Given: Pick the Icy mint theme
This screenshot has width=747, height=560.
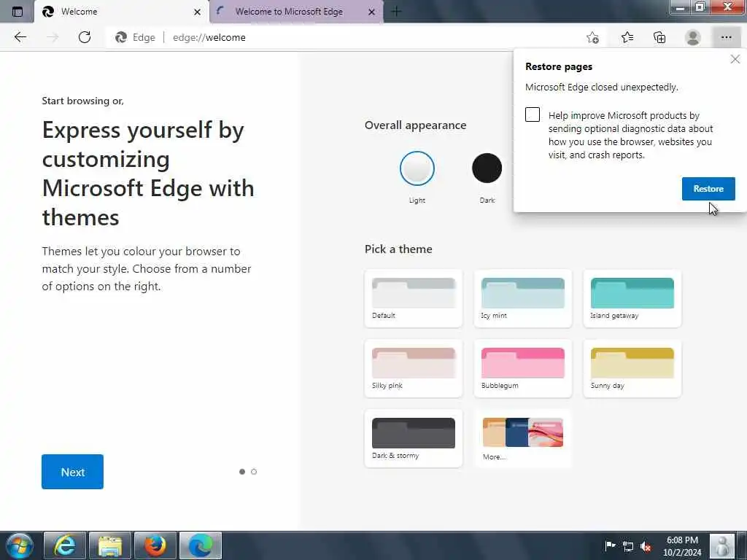Looking at the screenshot, I should click(522, 298).
